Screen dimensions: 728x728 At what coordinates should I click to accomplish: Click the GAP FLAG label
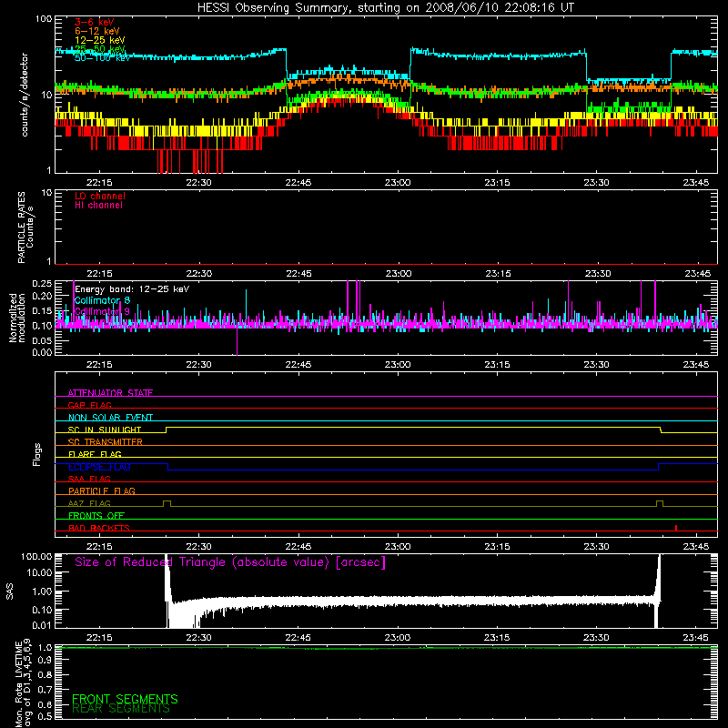coord(89,405)
